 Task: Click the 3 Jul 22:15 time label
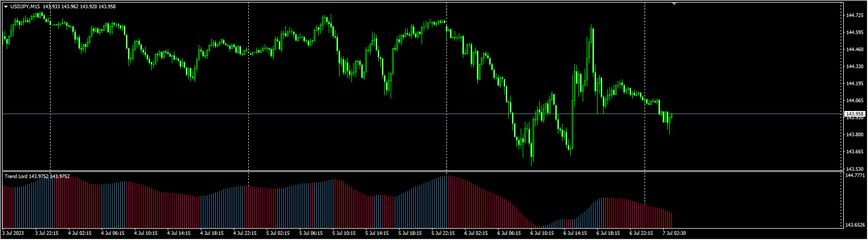47,233
